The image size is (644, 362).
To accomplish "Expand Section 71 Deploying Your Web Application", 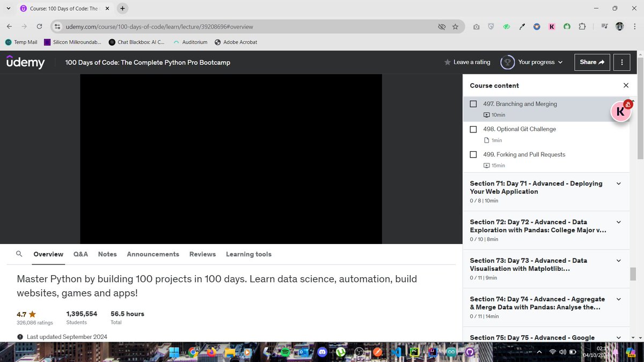I will pyautogui.click(x=618, y=183).
